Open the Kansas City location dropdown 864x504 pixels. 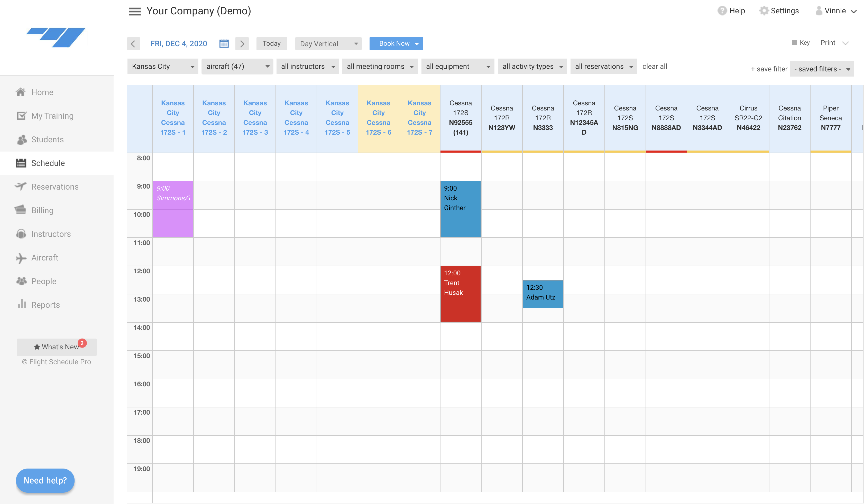pos(163,67)
